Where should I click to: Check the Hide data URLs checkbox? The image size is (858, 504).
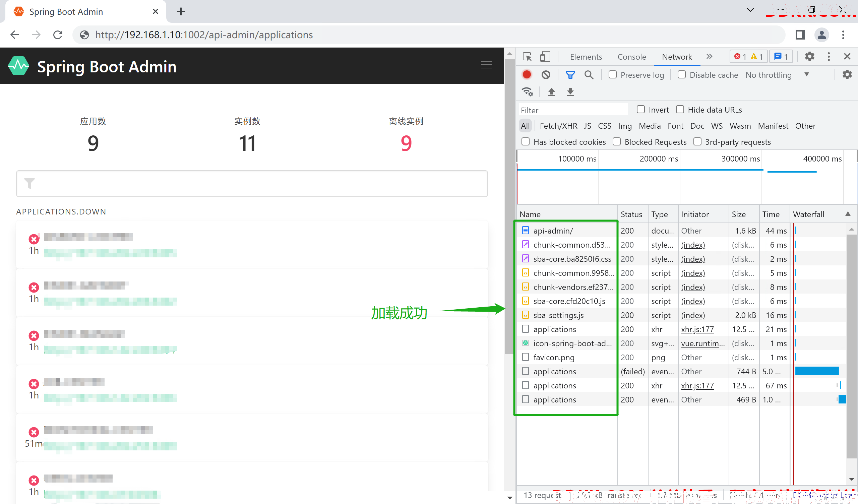click(680, 109)
